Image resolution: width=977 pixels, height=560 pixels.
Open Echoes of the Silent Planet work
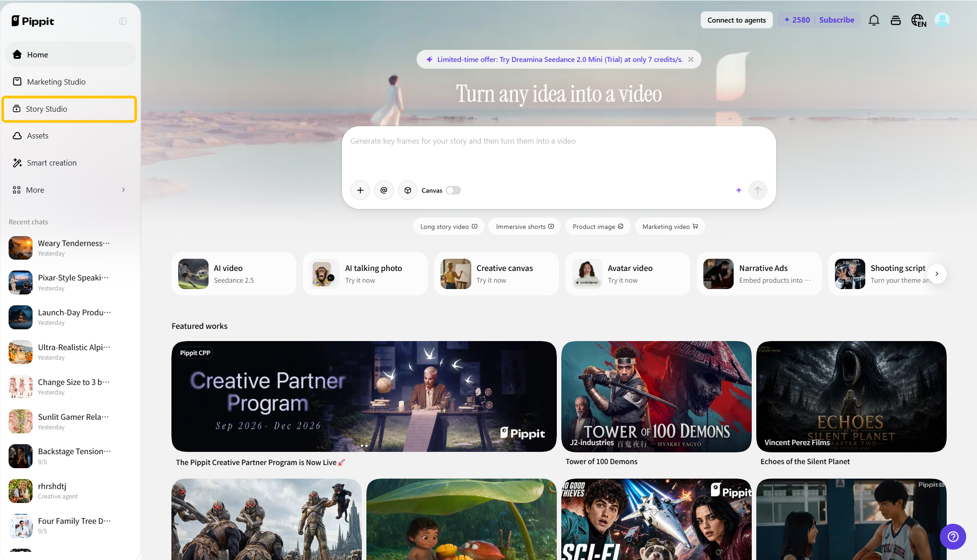851,396
